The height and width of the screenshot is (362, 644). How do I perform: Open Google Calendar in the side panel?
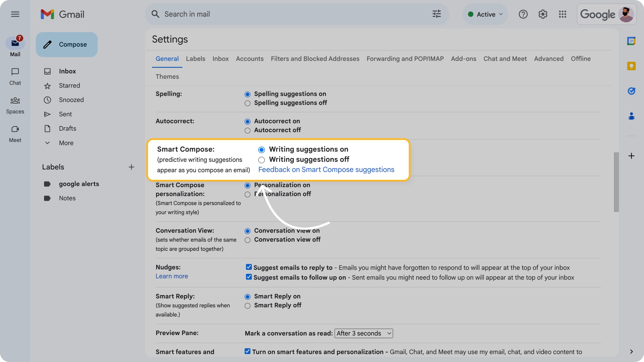click(x=632, y=41)
